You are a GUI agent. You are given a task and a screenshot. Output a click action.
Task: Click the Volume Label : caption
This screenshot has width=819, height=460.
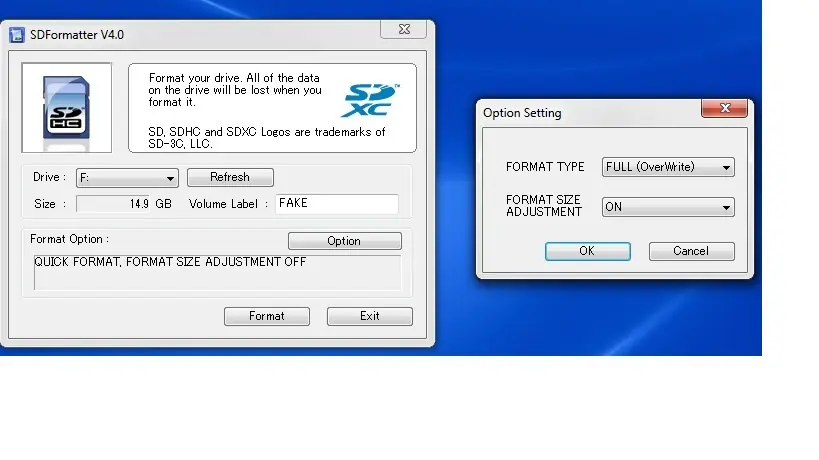tap(228, 204)
